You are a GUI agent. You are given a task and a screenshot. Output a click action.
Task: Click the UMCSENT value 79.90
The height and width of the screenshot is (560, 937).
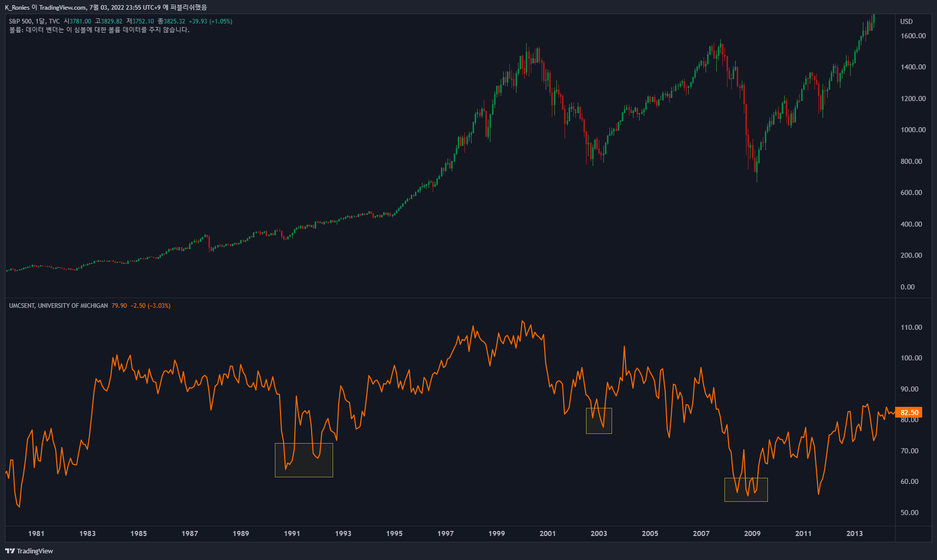point(119,306)
